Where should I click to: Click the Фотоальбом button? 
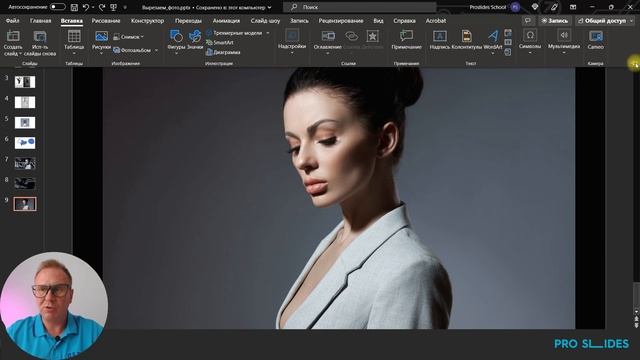click(132, 50)
